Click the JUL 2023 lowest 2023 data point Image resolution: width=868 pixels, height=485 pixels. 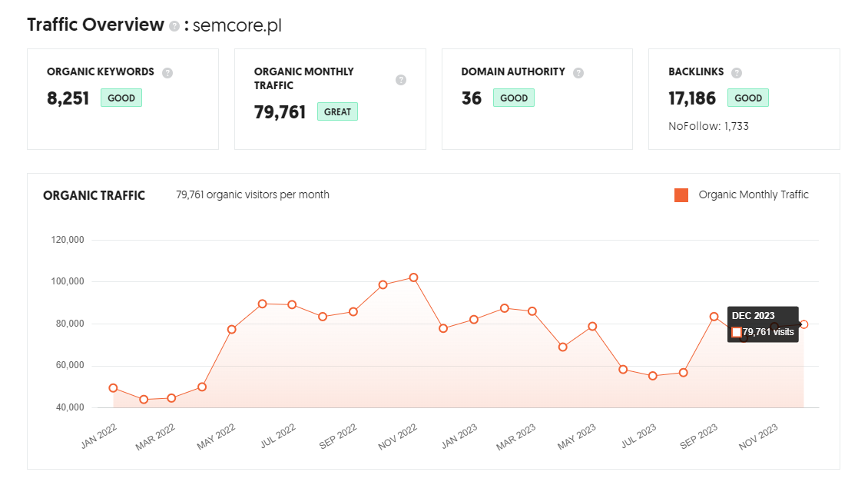[653, 376]
